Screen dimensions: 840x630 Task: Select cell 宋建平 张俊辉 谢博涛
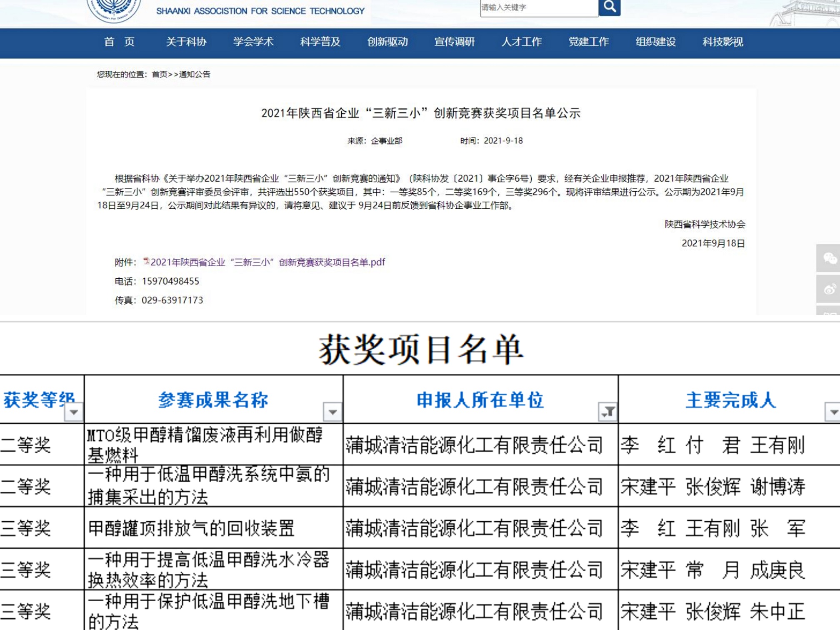click(x=730, y=486)
